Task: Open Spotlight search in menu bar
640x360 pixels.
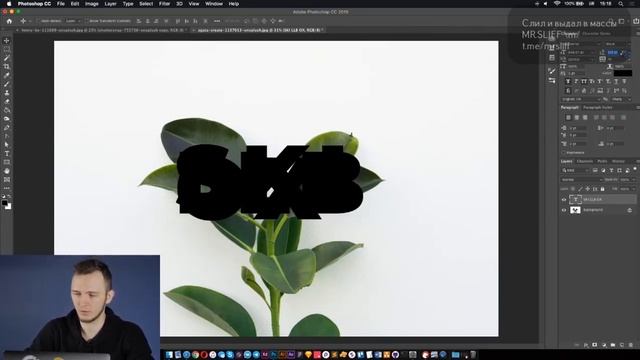Action: click(x=621, y=4)
